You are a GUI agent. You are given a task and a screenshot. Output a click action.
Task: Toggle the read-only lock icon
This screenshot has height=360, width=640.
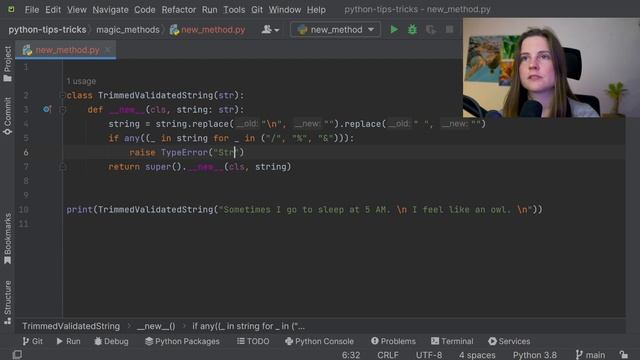click(623, 355)
